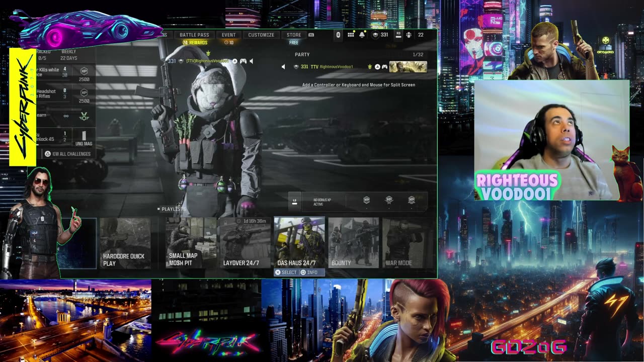Click the L3 bonus XP toggle icon
Viewport: 644px width, 362px height.
(295, 202)
